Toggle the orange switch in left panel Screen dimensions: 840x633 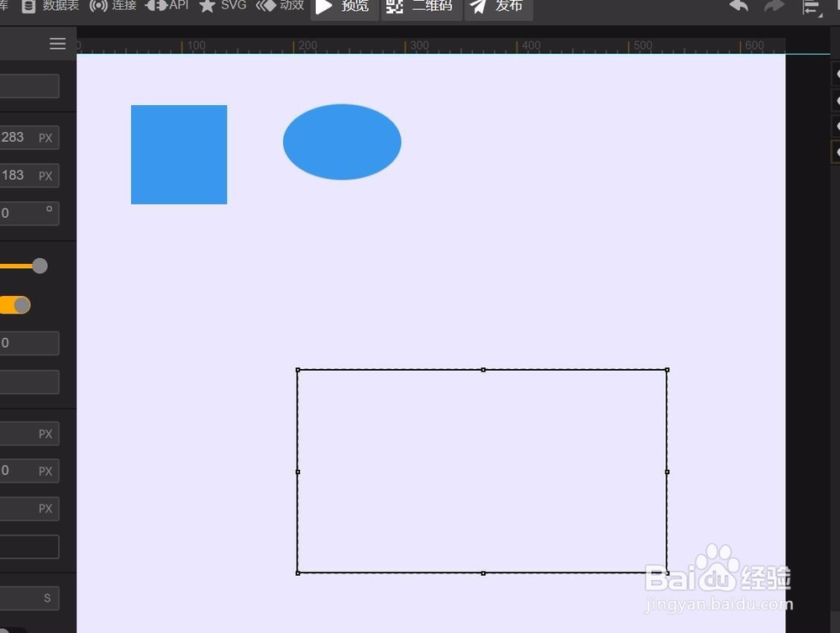pos(15,305)
